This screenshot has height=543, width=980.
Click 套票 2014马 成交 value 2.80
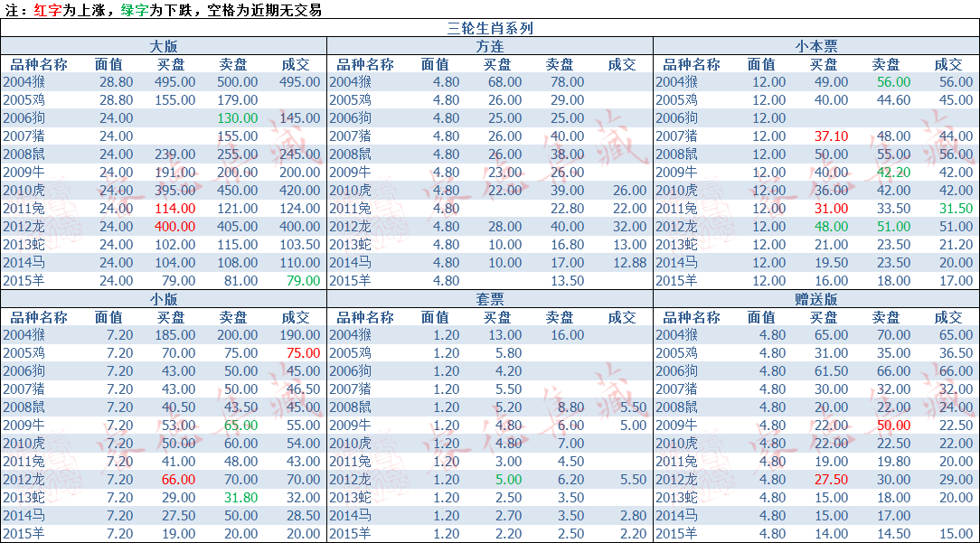(x=633, y=516)
